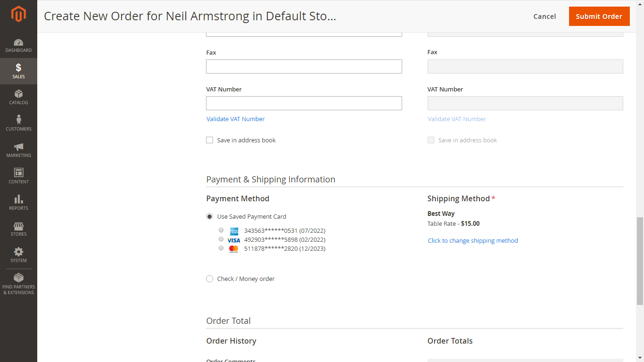Click the Payment & Shipping Information heading

tap(271, 180)
